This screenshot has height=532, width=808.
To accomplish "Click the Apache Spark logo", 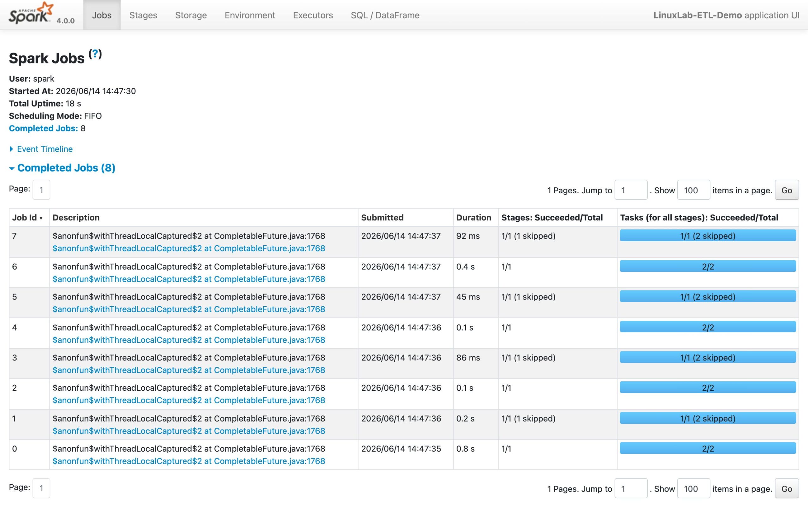I will tap(31, 13).
